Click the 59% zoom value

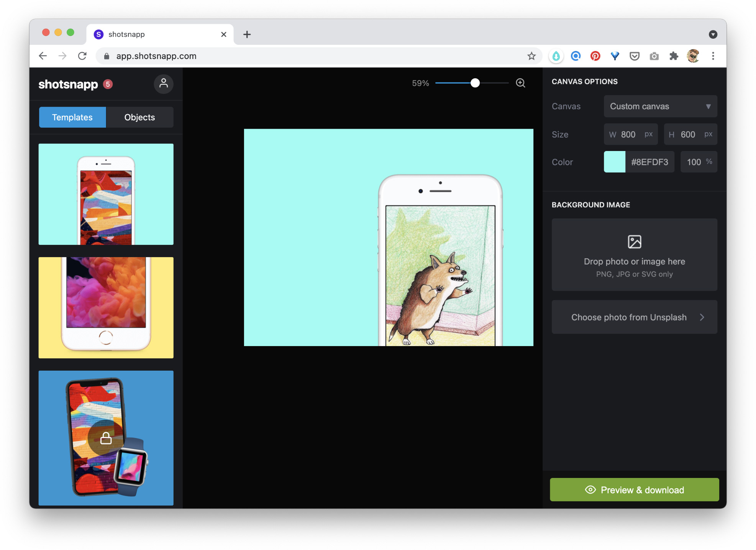[x=420, y=83]
